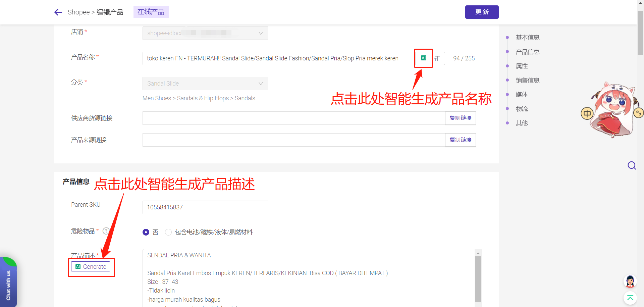The height and width of the screenshot is (307, 644).
Task: Open the search icon on the right edge
Action: pos(632,165)
